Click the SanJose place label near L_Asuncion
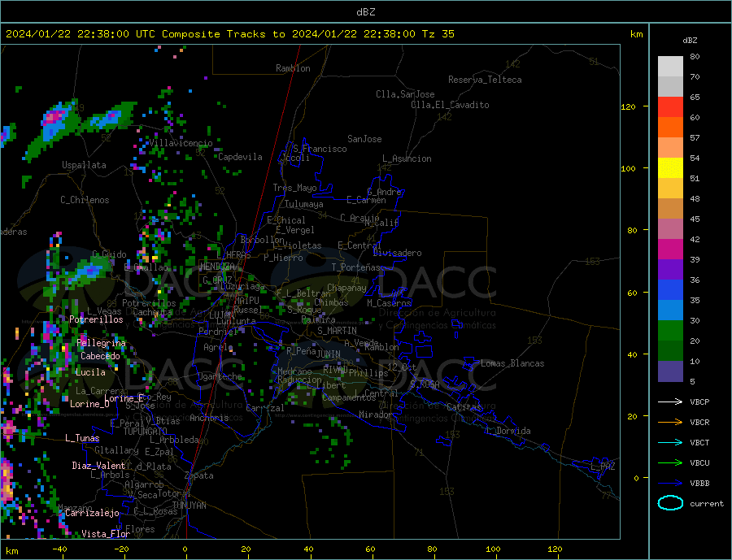The image size is (732, 560). point(364,139)
